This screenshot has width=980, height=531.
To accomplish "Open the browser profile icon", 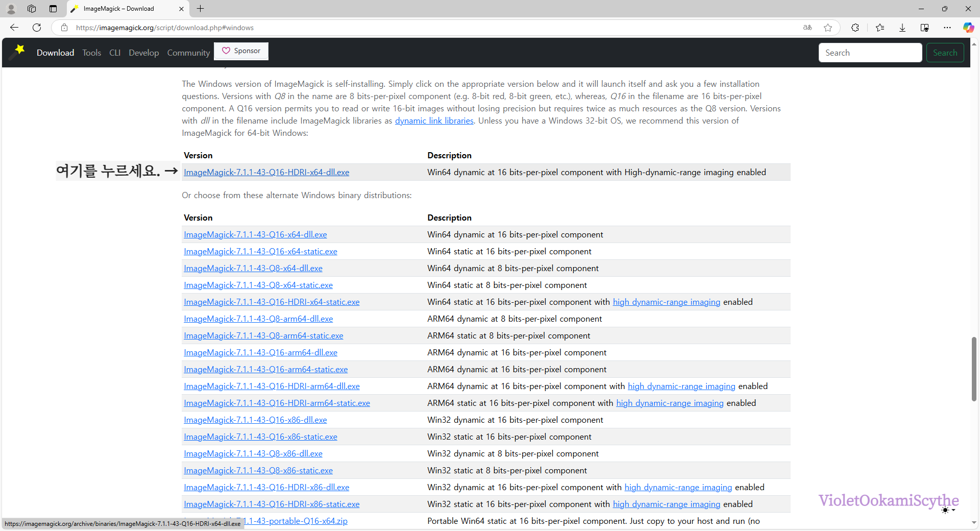I will (11, 9).
